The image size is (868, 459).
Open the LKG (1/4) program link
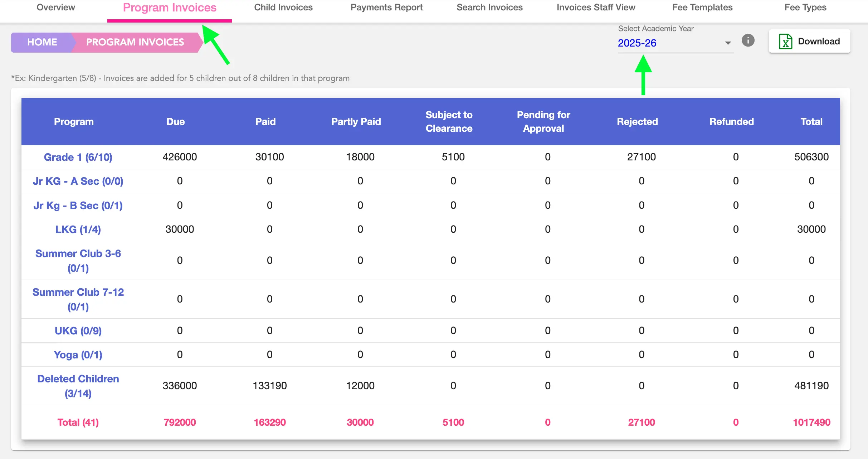click(x=78, y=229)
